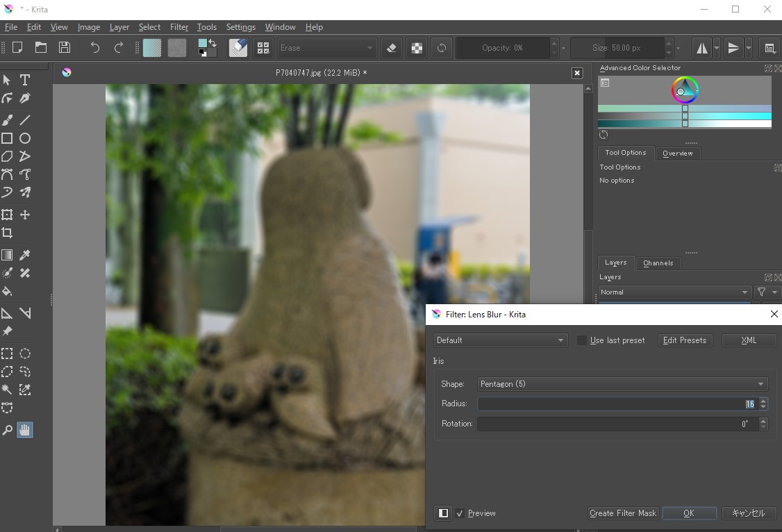The width and height of the screenshot is (782, 532).
Task: Click the Rotation input field
Action: point(617,424)
